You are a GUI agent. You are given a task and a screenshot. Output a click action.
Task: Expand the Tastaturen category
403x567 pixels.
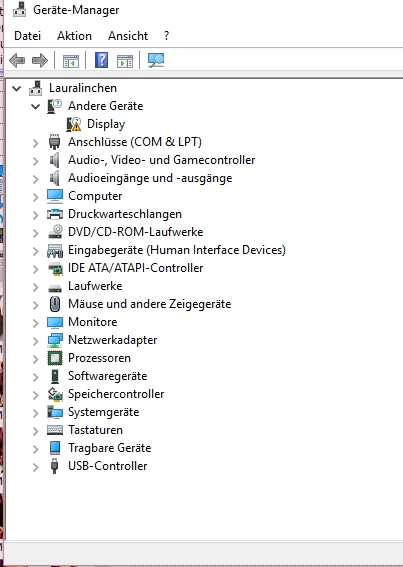[35, 431]
